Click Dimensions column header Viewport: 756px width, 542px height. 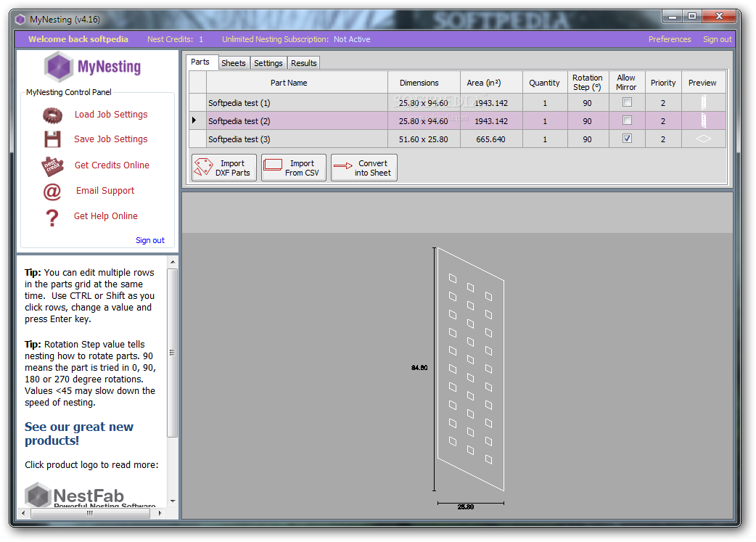pyautogui.click(x=424, y=83)
